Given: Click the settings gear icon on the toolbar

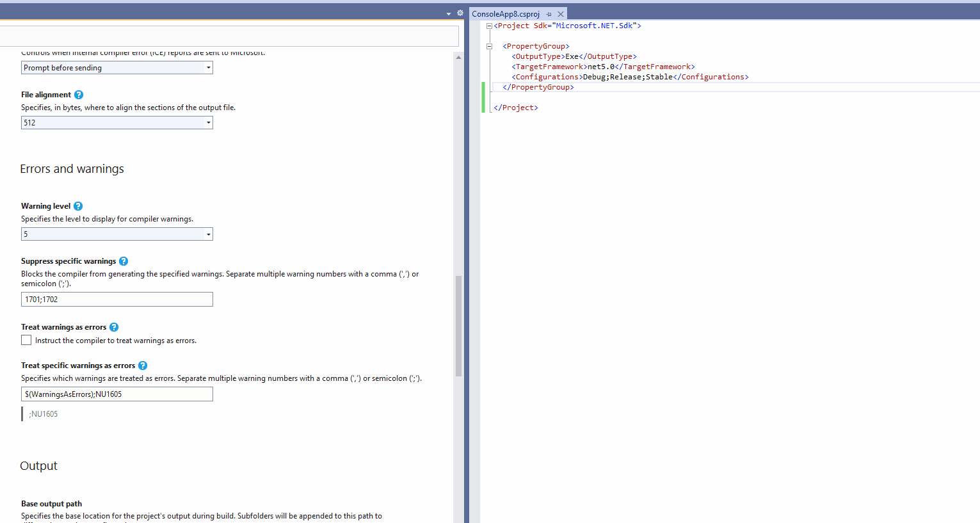Looking at the screenshot, I should pyautogui.click(x=460, y=12).
